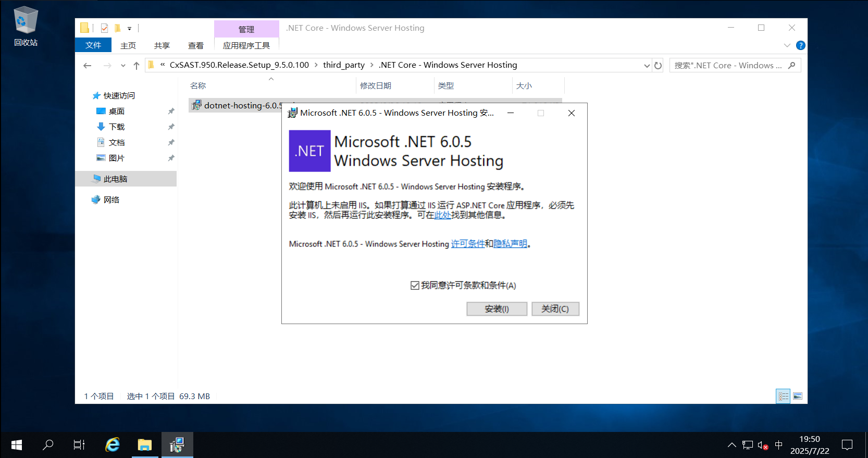Click CxSAST.950.Release.Setup_9.5.0.100 in the address path
The height and width of the screenshot is (458, 868).
pos(239,65)
